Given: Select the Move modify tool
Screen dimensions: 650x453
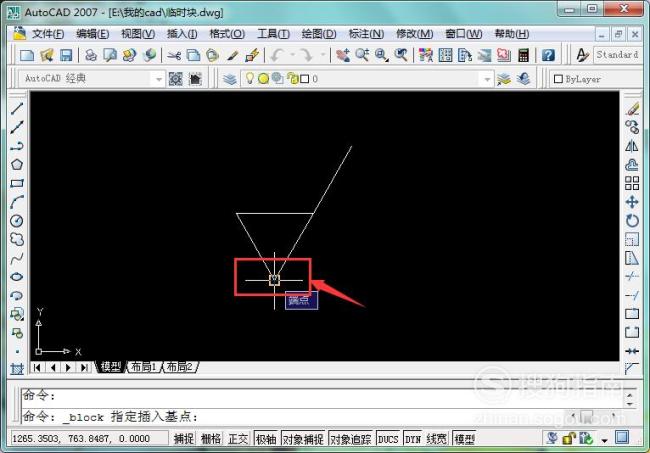Looking at the screenshot, I should 632,202.
